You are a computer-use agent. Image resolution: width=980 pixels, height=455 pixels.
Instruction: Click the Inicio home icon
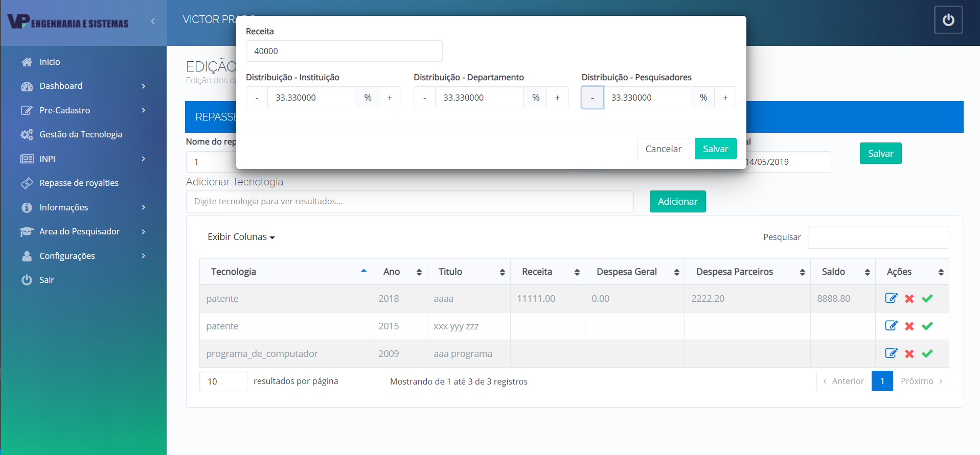coord(27,62)
